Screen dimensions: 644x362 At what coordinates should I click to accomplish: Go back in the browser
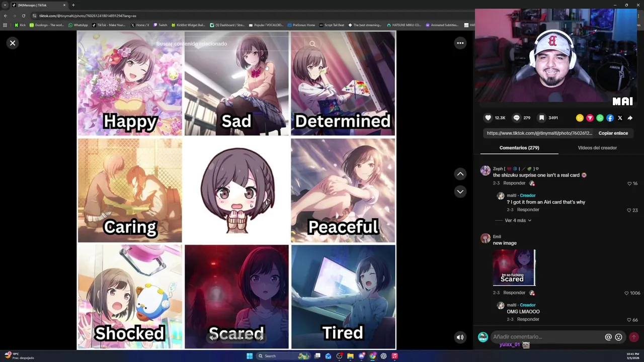[x=6, y=16]
